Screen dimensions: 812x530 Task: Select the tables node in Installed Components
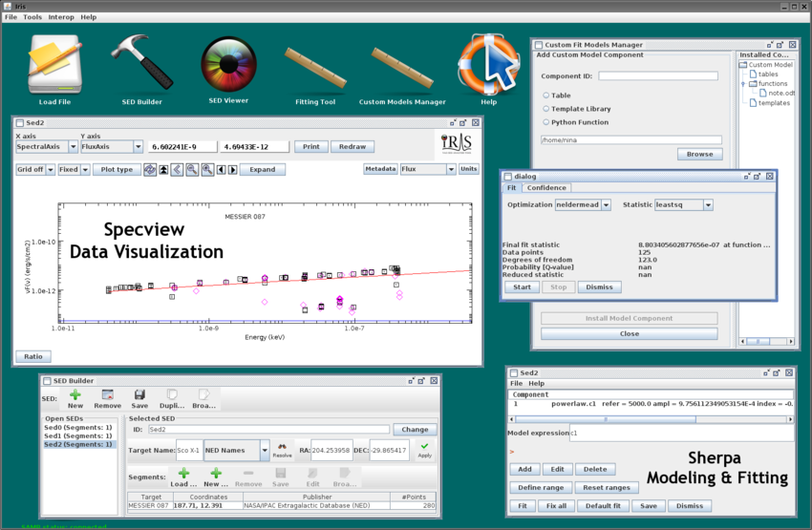pos(764,74)
